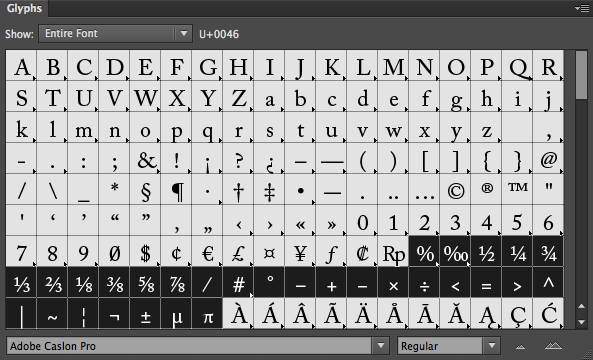Image resolution: width=593 pixels, height=360 pixels.
Task: Select the lowercase g glyph
Action: 456,96
